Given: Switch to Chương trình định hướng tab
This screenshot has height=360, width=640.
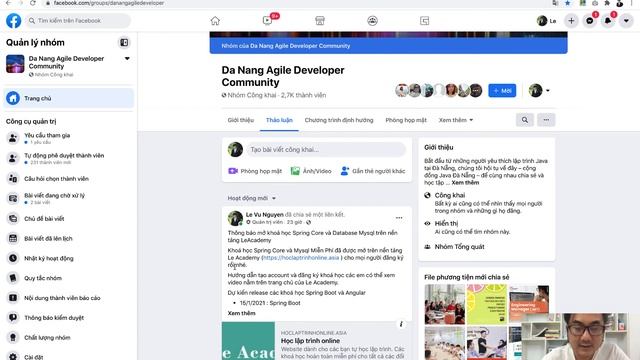Looking at the screenshot, I should pyautogui.click(x=339, y=120).
